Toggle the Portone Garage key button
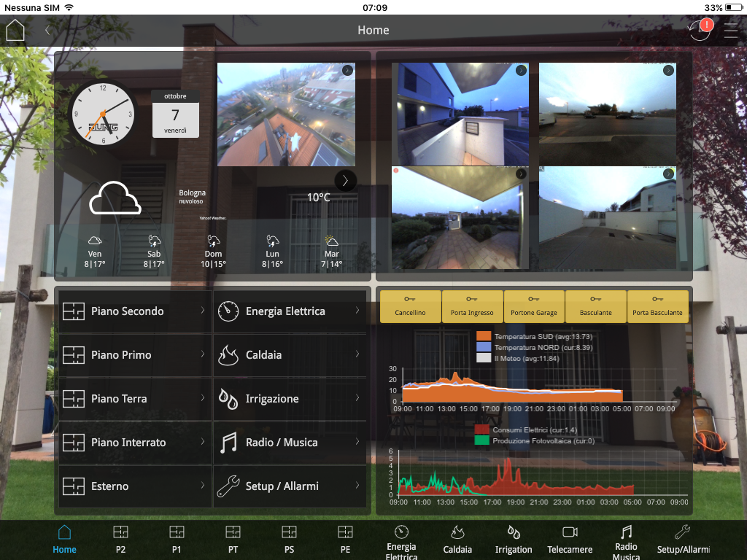747x560 pixels. [534, 306]
